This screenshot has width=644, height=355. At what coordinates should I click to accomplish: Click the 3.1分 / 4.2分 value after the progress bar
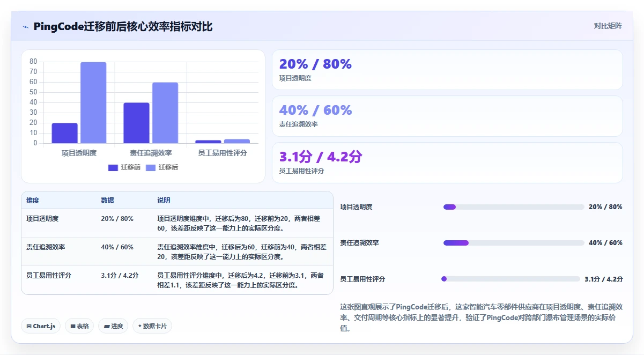[603, 279]
